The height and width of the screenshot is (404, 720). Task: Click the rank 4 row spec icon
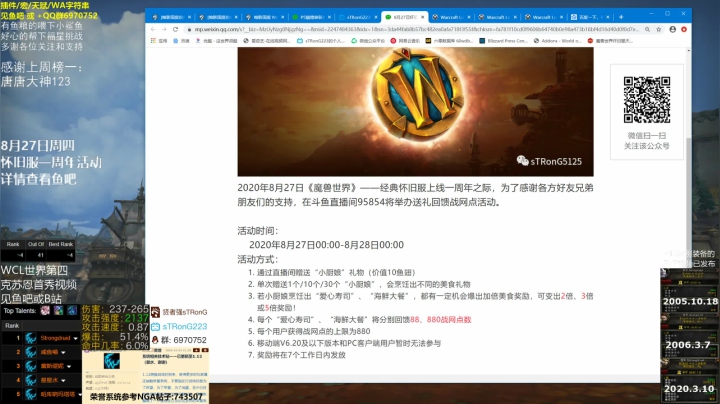[x=31, y=380]
